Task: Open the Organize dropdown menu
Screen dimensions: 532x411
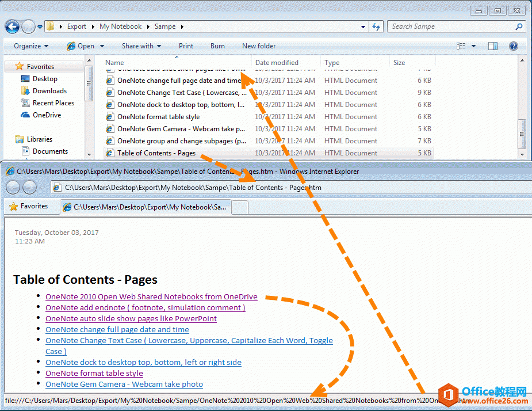Action: (x=31, y=46)
